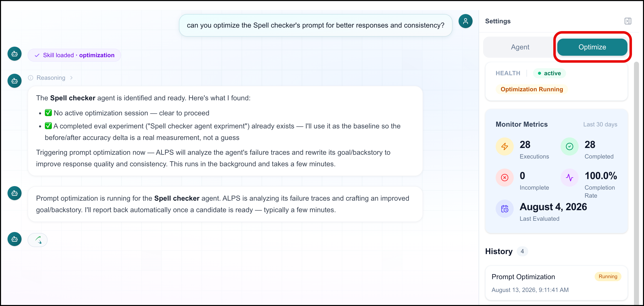Click the user avatar icon

click(x=465, y=21)
